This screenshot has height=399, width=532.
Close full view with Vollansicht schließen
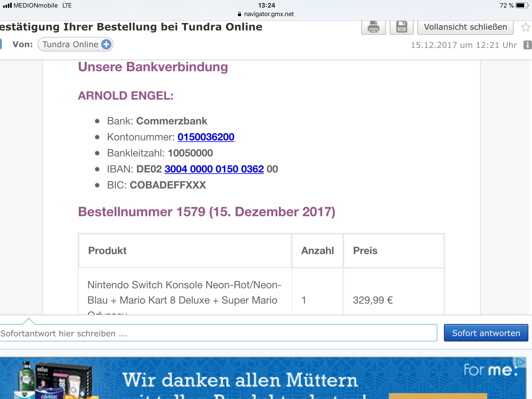point(465,27)
